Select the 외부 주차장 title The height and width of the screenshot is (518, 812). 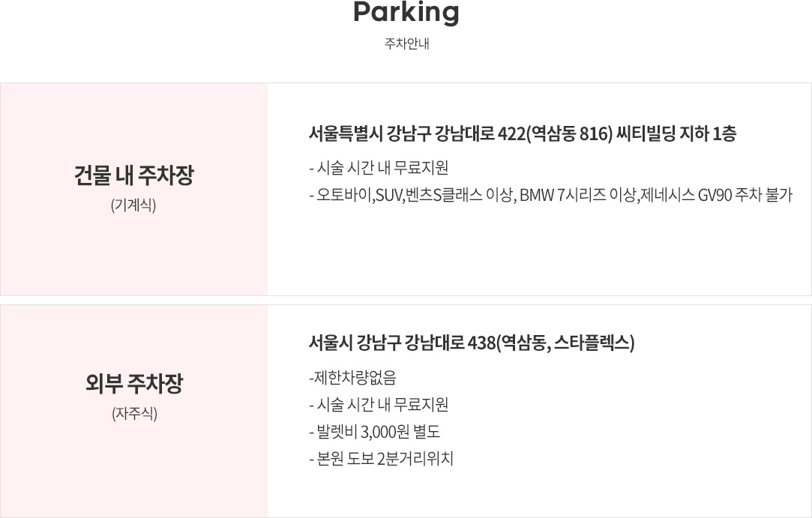(135, 384)
